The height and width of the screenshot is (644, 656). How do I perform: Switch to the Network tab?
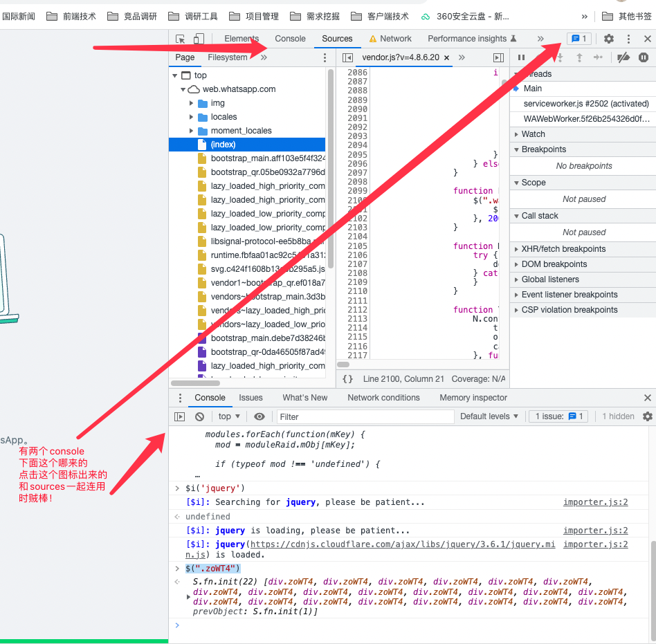(391, 39)
